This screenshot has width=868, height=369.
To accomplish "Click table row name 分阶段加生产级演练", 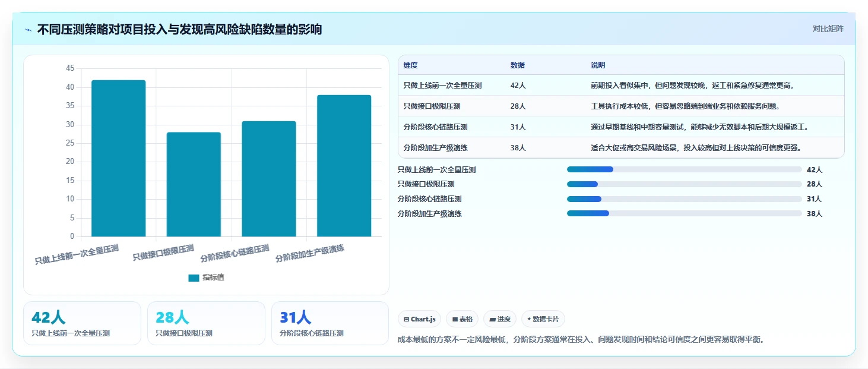I will click(x=435, y=148).
